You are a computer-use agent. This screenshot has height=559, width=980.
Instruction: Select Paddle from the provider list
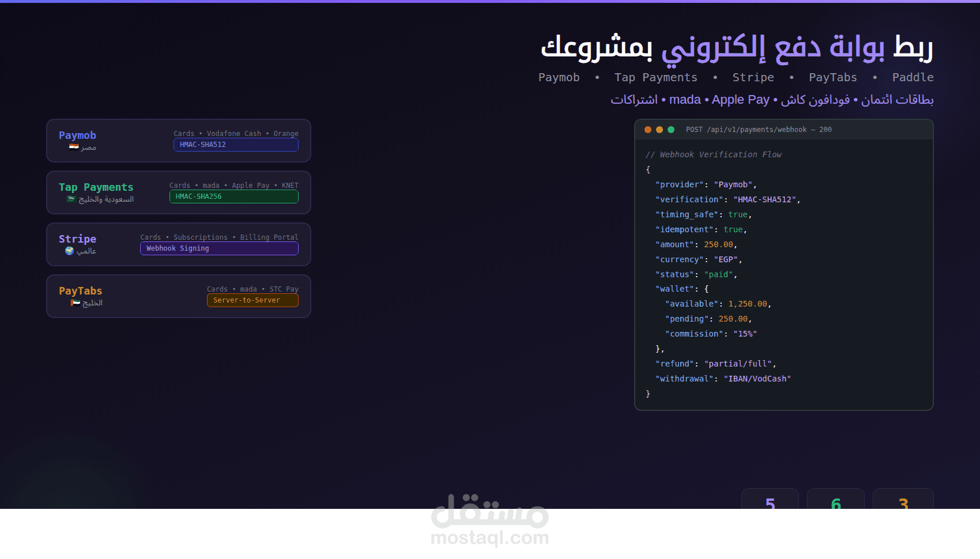click(913, 77)
